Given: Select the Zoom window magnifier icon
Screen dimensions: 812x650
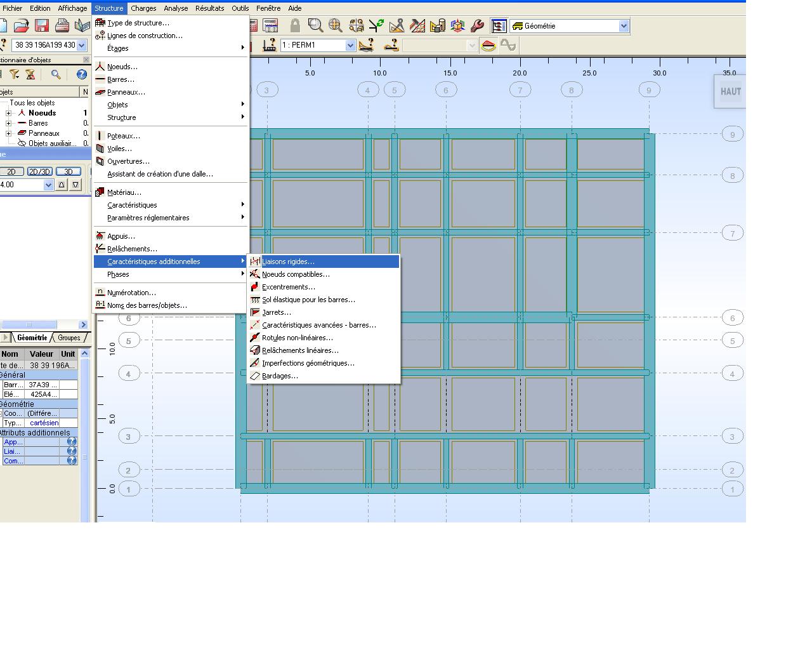Looking at the screenshot, I should pyautogui.click(x=315, y=25).
